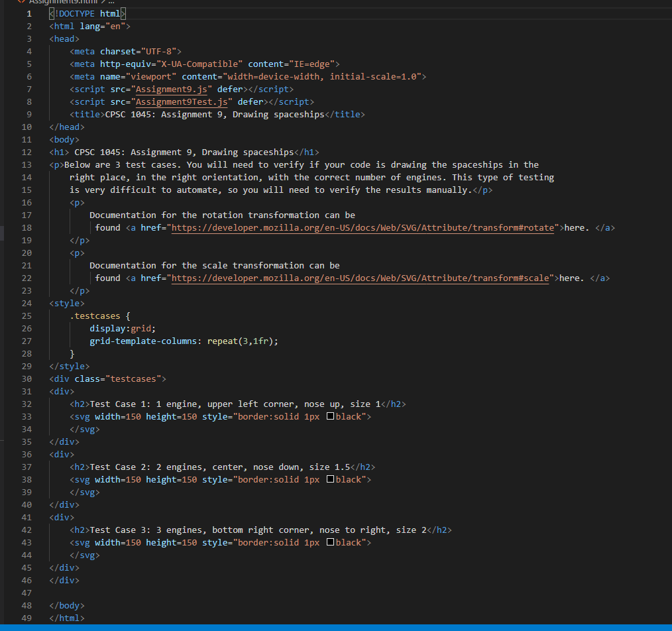The width and height of the screenshot is (672, 631).
Task: Click the closing body tag on line 48
Action: point(66,605)
